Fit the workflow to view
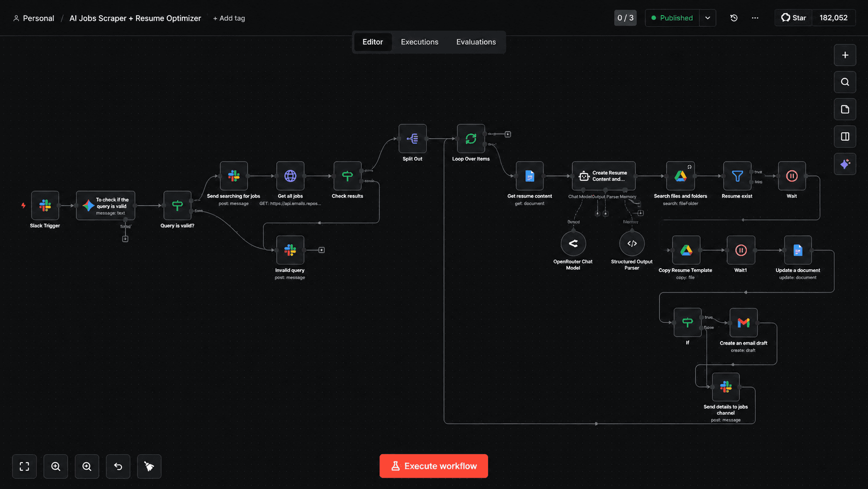868x489 pixels. [24, 466]
